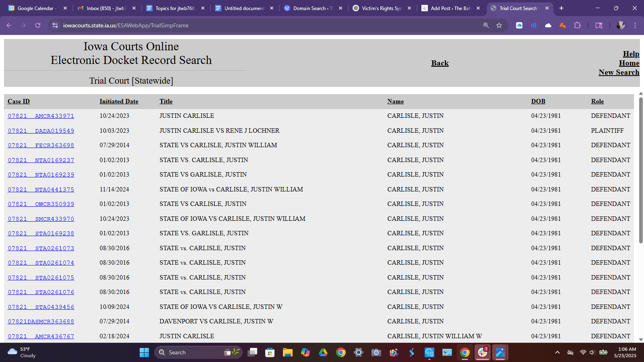This screenshot has width=644, height=362.
Task: Open the Windows Start menu
Action: click(x=144, y=353)
